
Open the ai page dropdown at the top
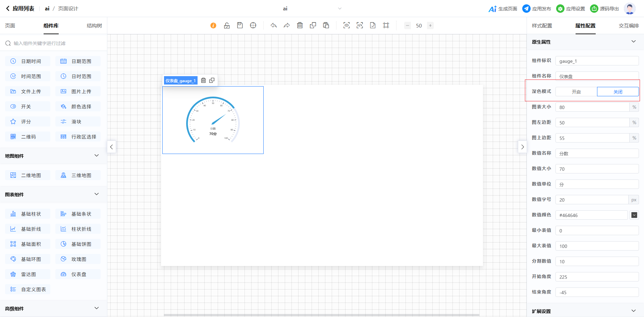click(x=339, y=9)
